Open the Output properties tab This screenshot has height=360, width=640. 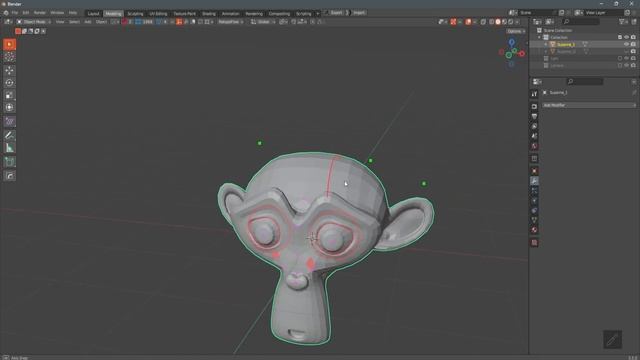(x=534, y=116)
